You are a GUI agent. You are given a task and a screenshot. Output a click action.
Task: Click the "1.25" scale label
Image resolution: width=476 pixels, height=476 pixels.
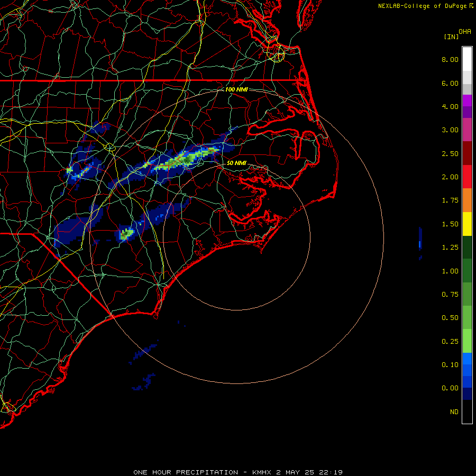(450, 248)
